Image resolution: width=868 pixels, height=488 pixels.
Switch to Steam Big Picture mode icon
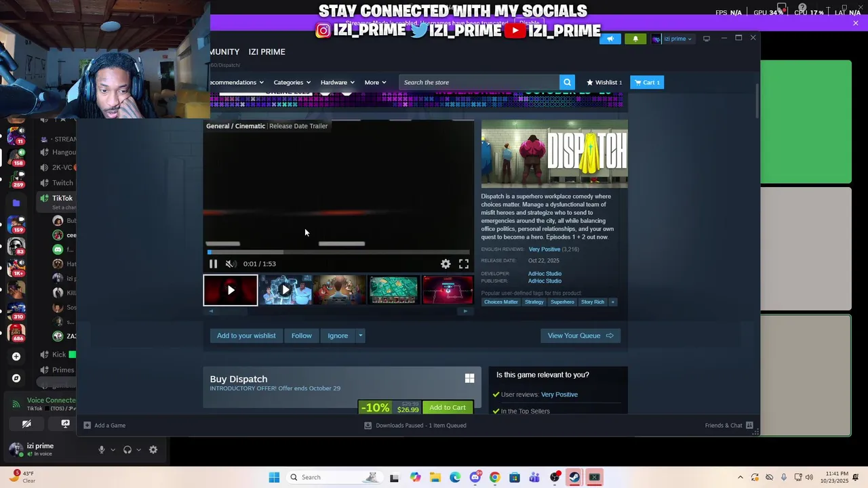pyautogui.click(x=707, y=39)
